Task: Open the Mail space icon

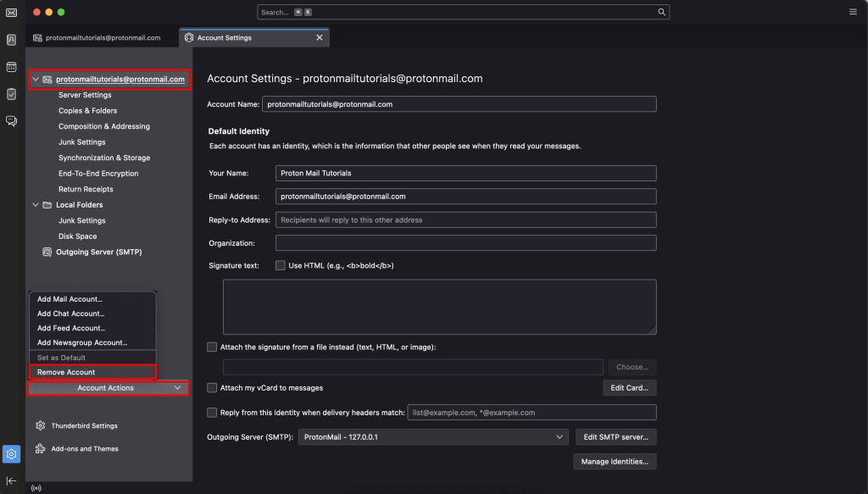Action: (11, 12)
